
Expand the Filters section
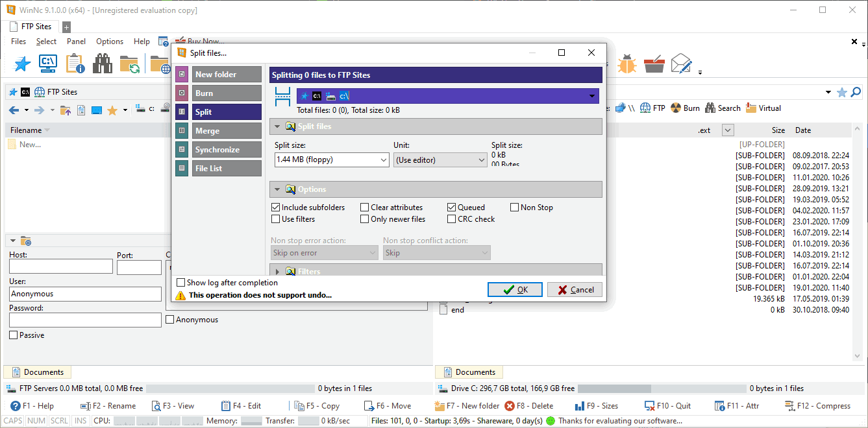coord(277,272)
